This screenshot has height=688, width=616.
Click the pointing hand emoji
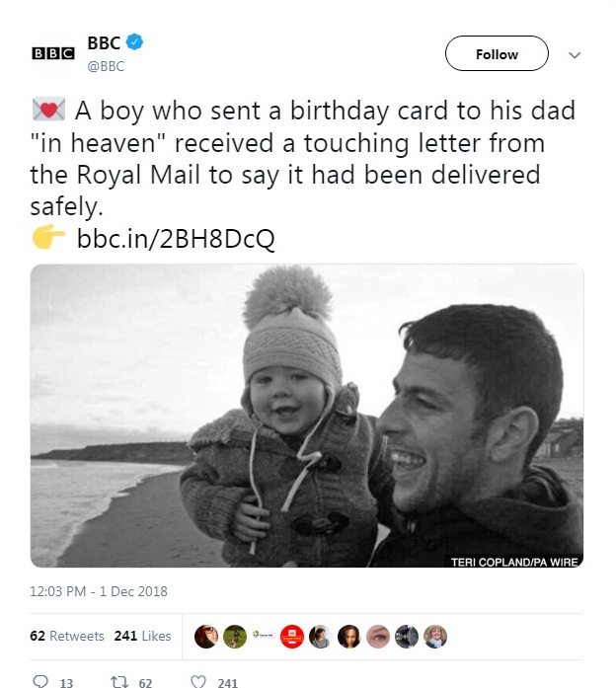tap(48, 237)
